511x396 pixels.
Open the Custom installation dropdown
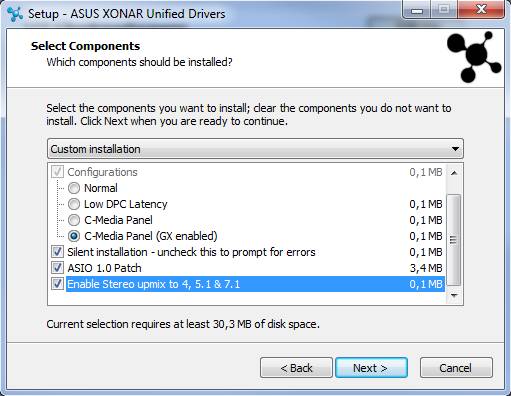pyautogui.click(x=255, y=149)
